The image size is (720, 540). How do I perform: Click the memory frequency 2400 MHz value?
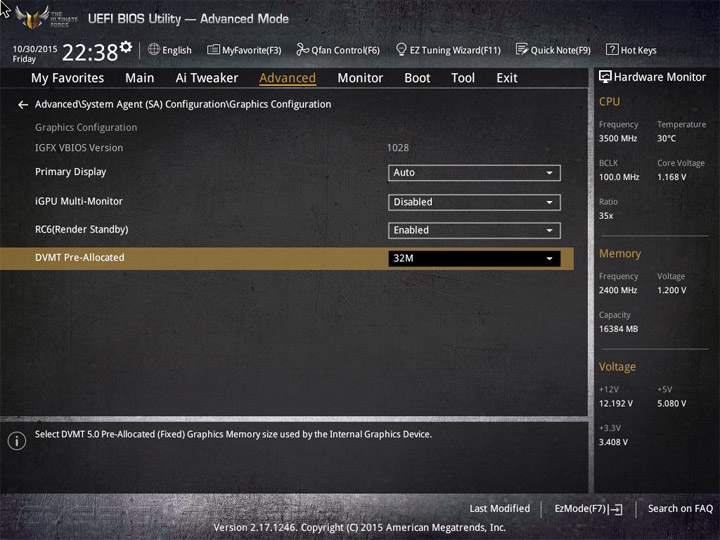618,290
